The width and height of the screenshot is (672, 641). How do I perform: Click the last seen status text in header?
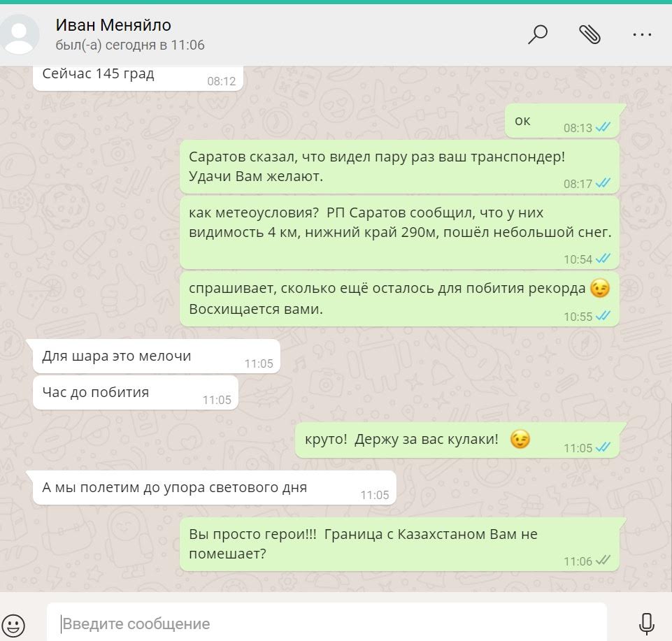[130, 45]
